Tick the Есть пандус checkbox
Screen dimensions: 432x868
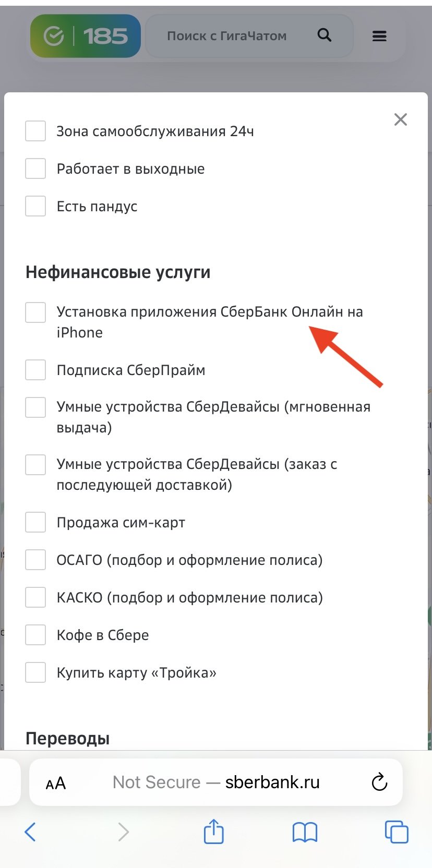[x=35, y=206]
